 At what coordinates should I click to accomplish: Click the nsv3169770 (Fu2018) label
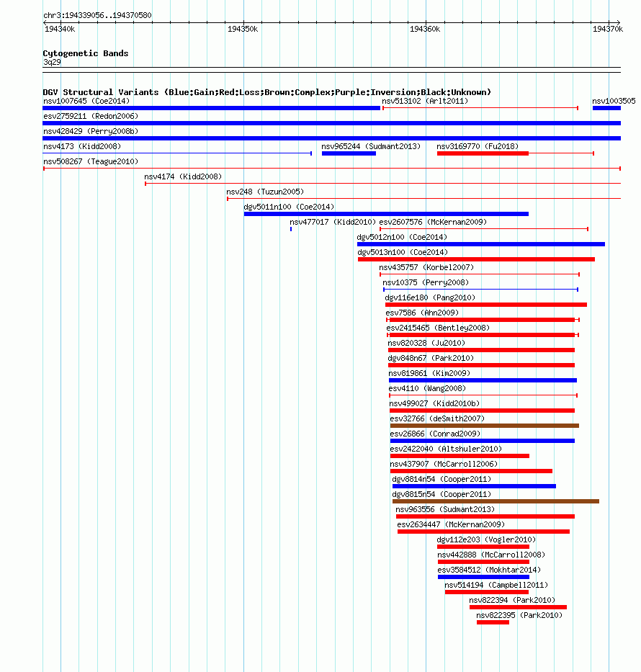(478, 146)
